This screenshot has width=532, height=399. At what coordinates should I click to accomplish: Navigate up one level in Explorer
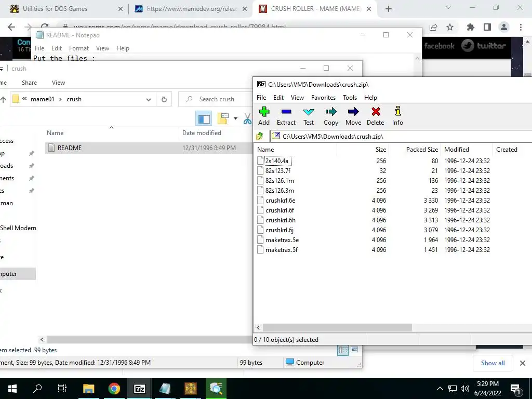pos(4,99)
